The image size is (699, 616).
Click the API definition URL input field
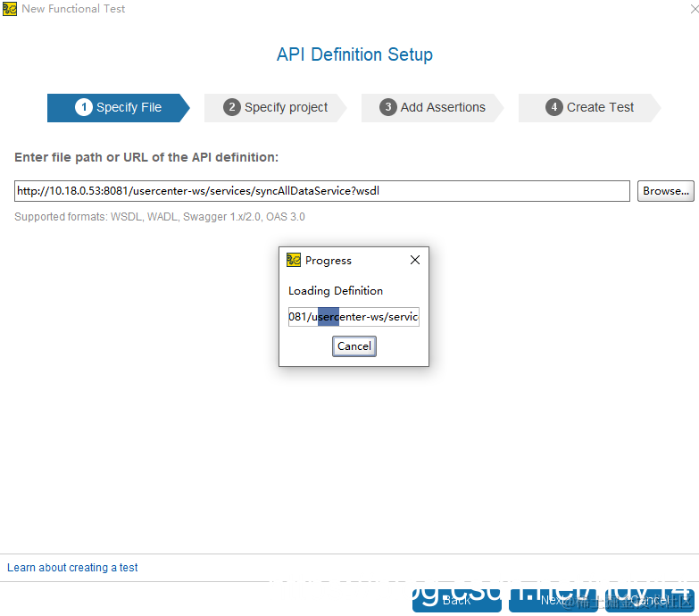coord(322,191)
